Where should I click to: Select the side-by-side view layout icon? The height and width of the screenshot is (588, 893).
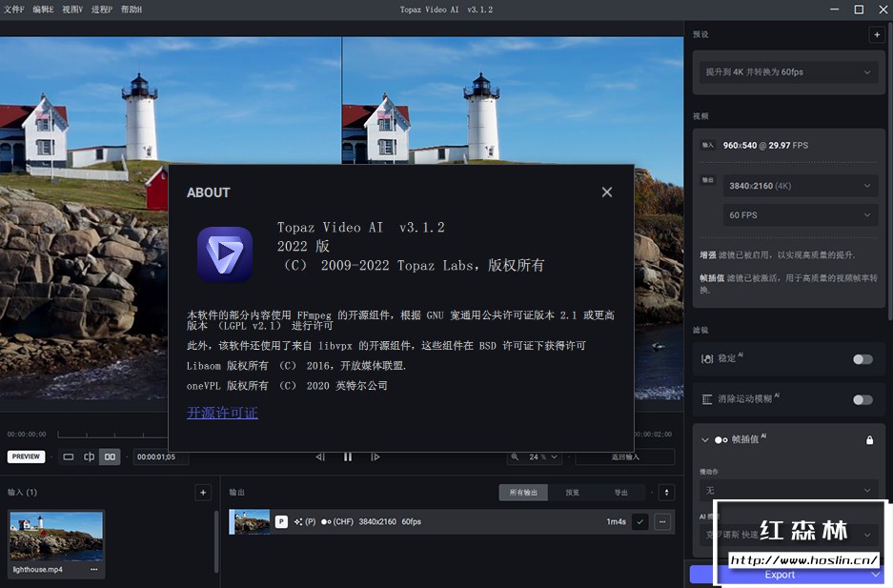pyautogui.click(x=110, y=456)
